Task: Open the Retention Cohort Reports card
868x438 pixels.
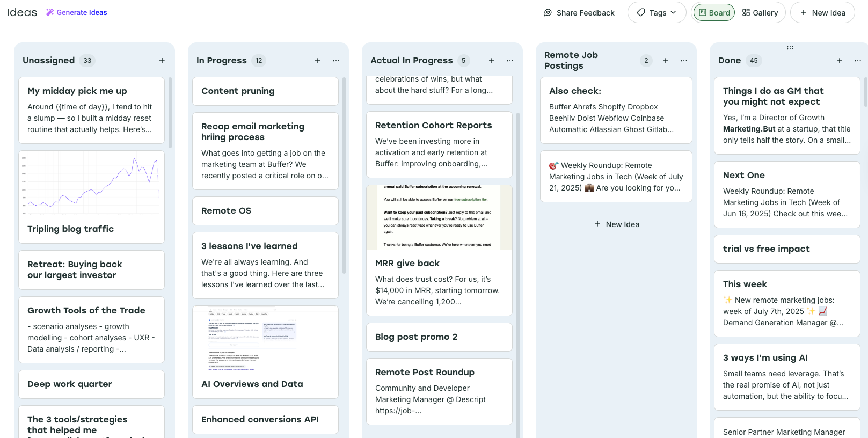Action: (x=439, y=144)
